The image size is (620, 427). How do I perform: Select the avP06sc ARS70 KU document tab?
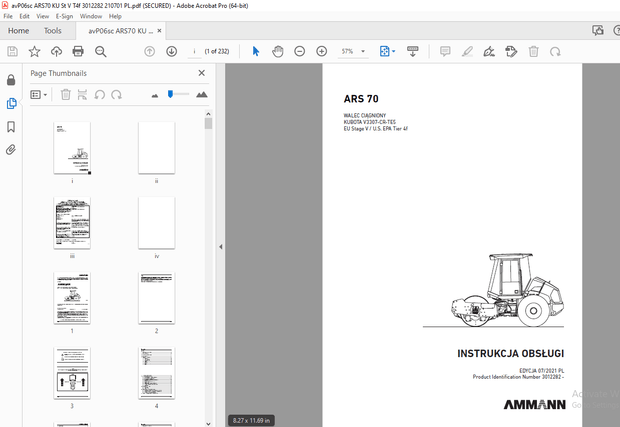click(120, 31)
